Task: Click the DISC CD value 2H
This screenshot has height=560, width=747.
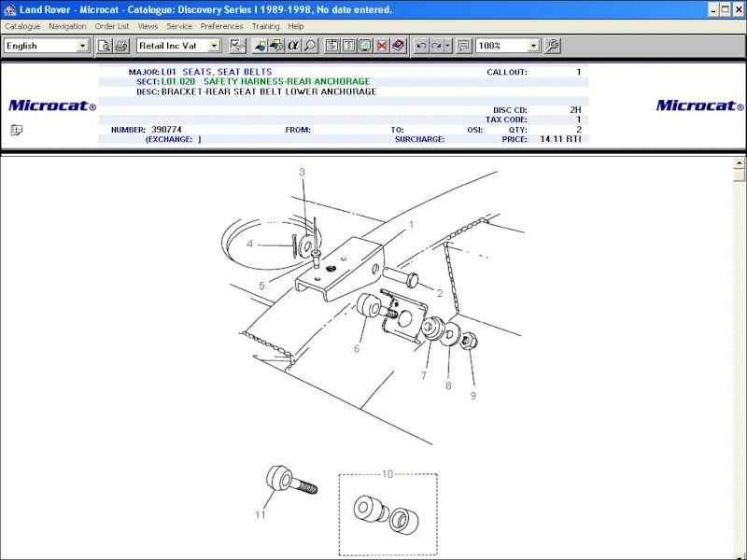Action: (575, 110)
